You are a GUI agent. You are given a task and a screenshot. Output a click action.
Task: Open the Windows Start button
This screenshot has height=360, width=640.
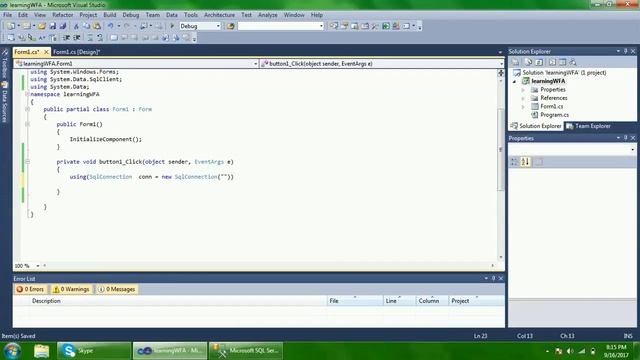click(x=12, y=351)
